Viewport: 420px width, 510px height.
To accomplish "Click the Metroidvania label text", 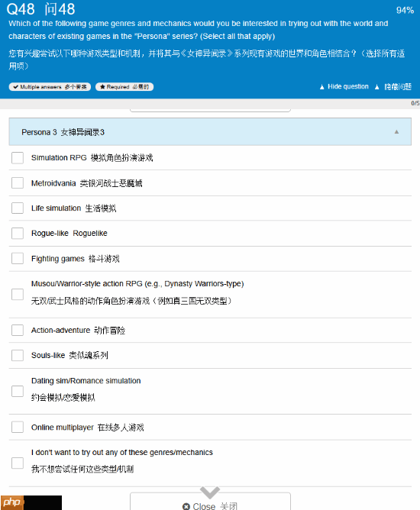I will [86, 183].
